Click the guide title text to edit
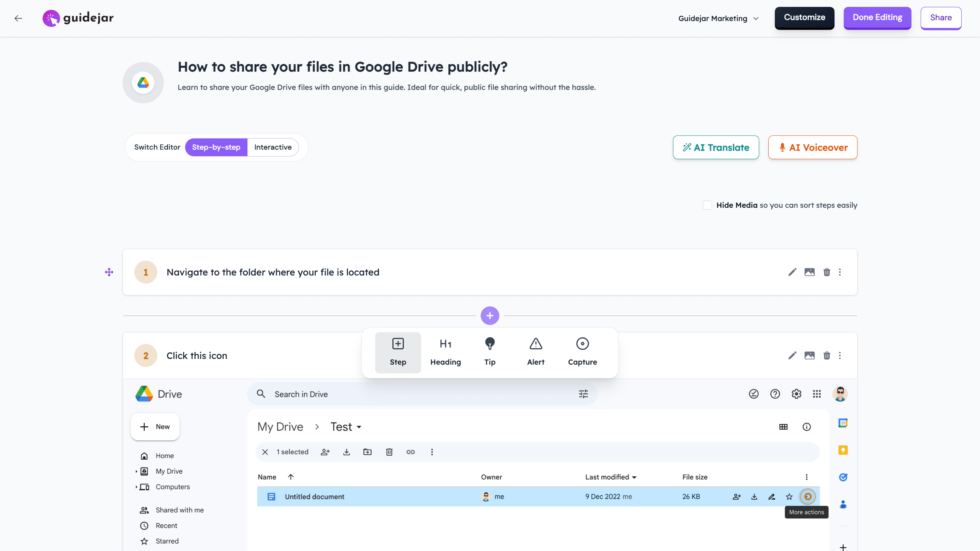Image resolution: width=980 pixels, height=551 pixels. tap(342, 67)
